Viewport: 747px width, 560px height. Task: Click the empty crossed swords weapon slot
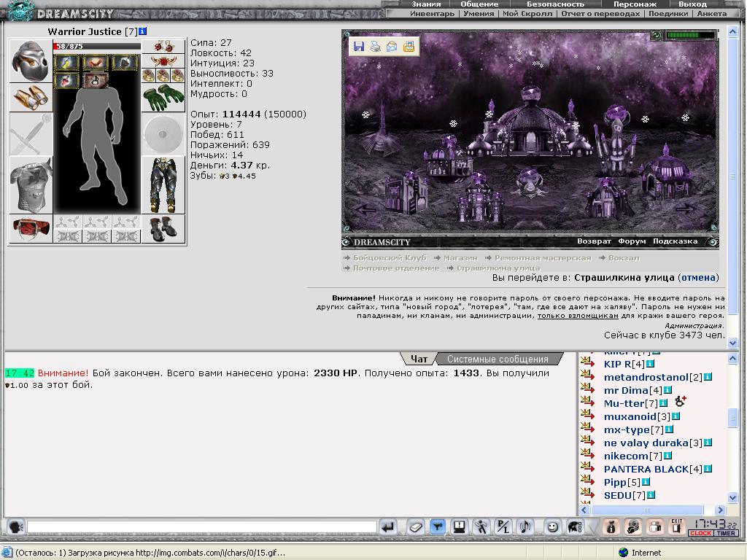(x=31, y=134)
